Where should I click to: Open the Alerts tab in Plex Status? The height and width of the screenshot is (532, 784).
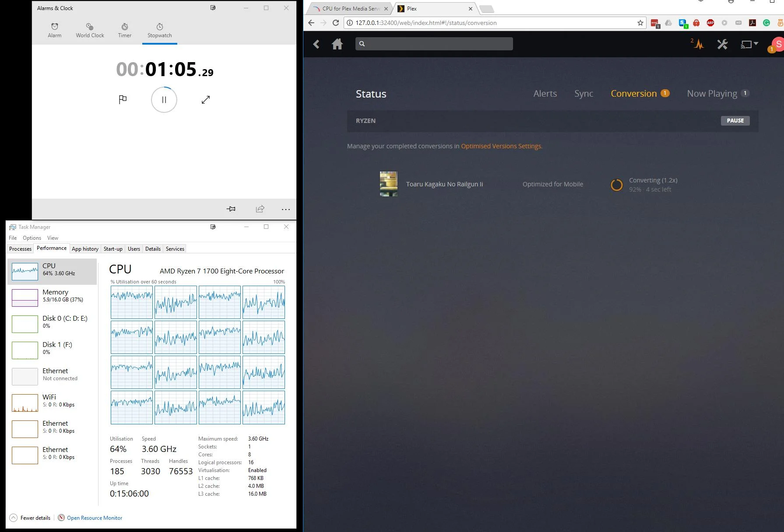(545, 94)
